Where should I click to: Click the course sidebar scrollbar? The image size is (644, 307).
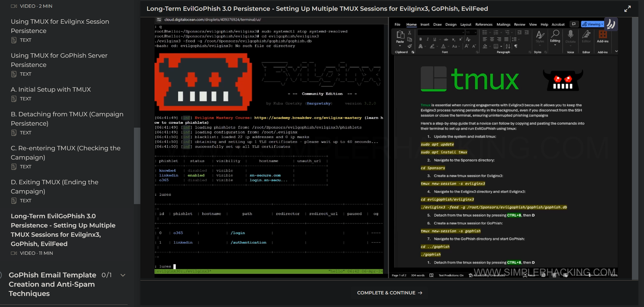coord(137,166)
